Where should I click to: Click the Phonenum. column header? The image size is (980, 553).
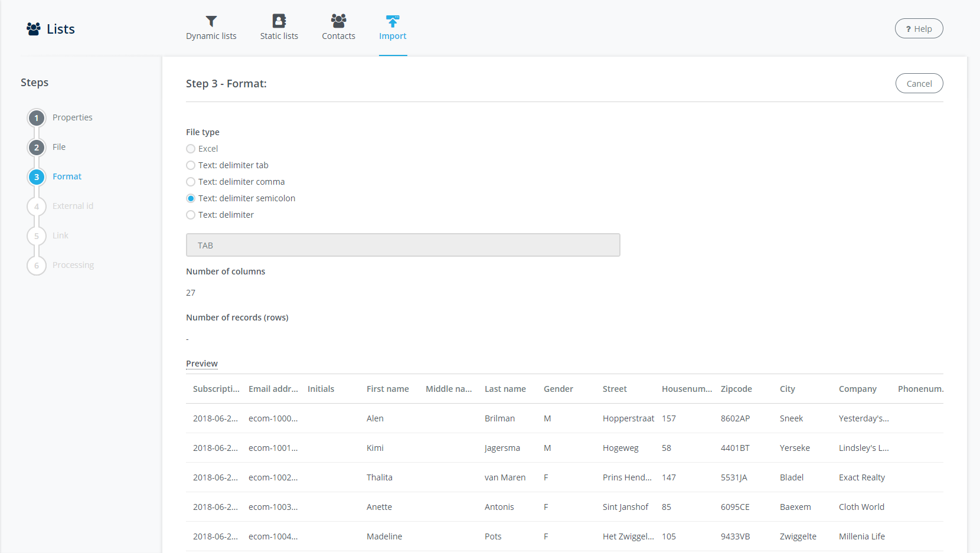click(x=920, y=389)
